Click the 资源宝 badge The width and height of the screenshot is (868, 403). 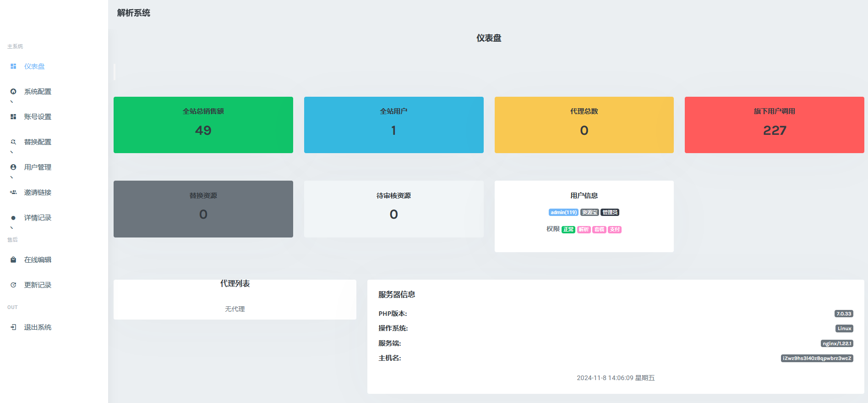click(590, 212)
